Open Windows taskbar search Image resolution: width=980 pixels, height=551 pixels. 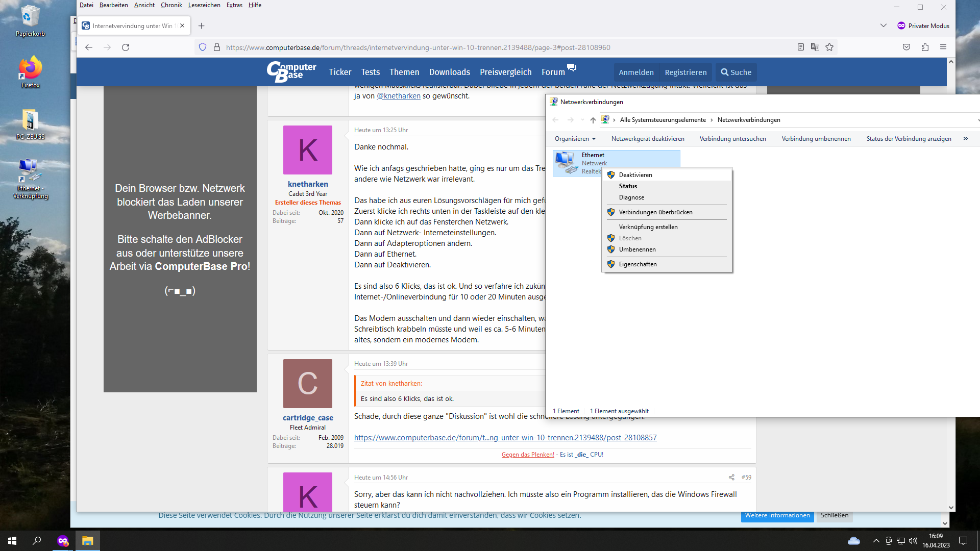point(37,541)
